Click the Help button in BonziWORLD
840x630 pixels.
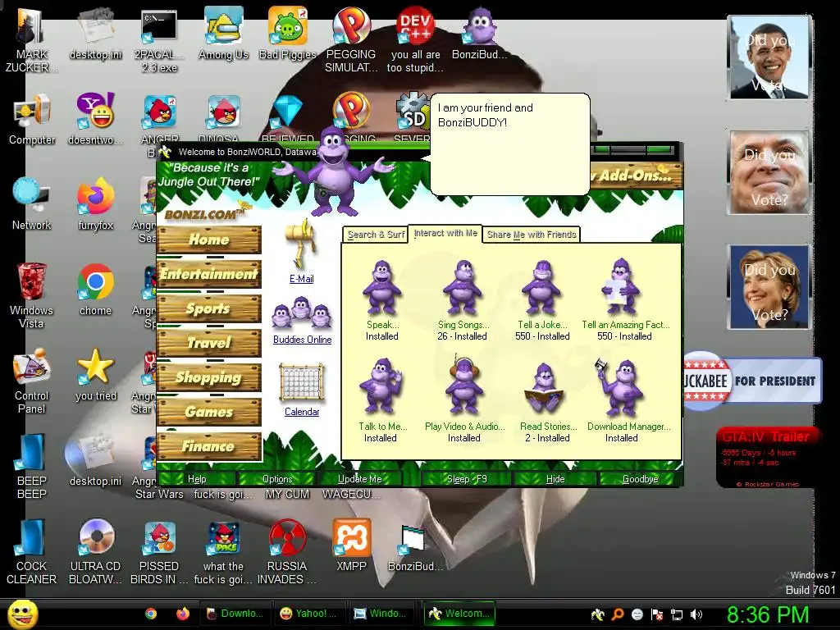pyautogui.click(x=197, y=478)
